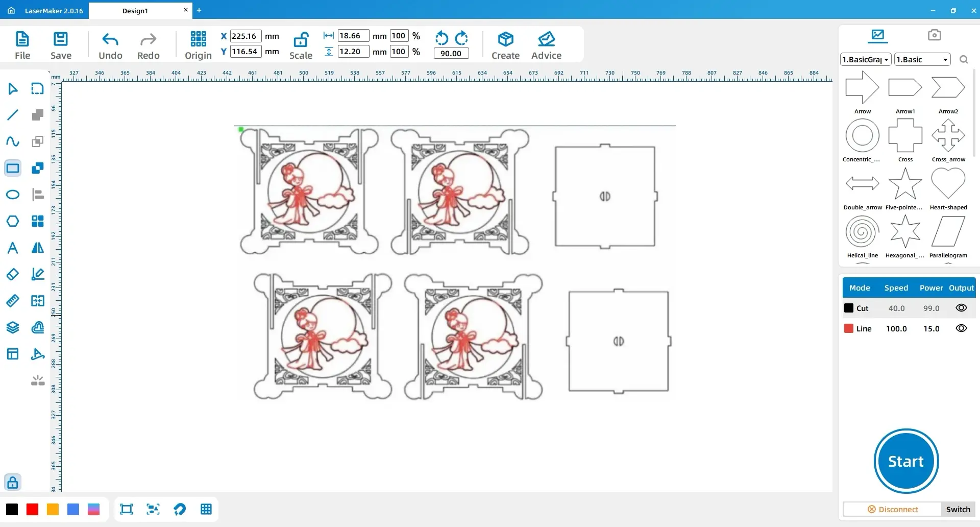980x527 pixels.
Task: Toggle visibility of the Line layer
Action: (961, 328)
